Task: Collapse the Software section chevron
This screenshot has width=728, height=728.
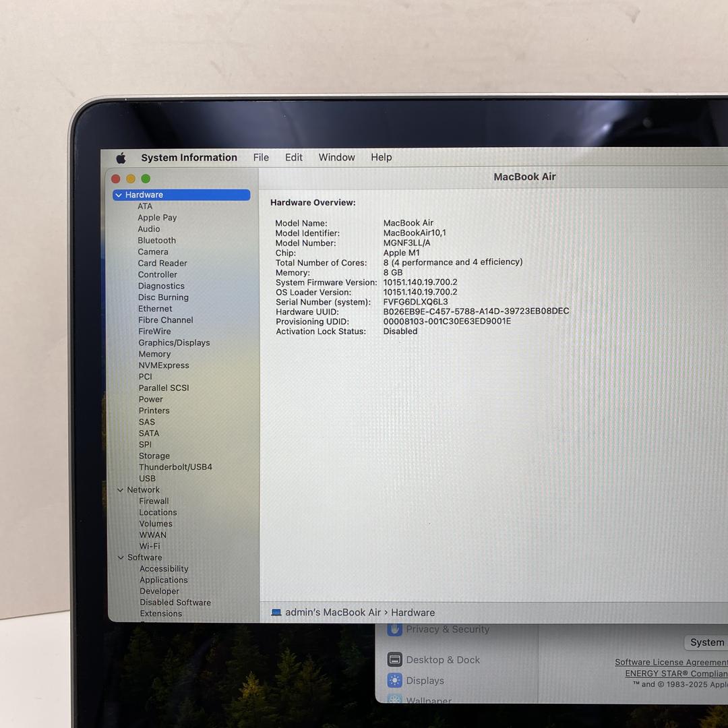Action: tap(121, 557)
